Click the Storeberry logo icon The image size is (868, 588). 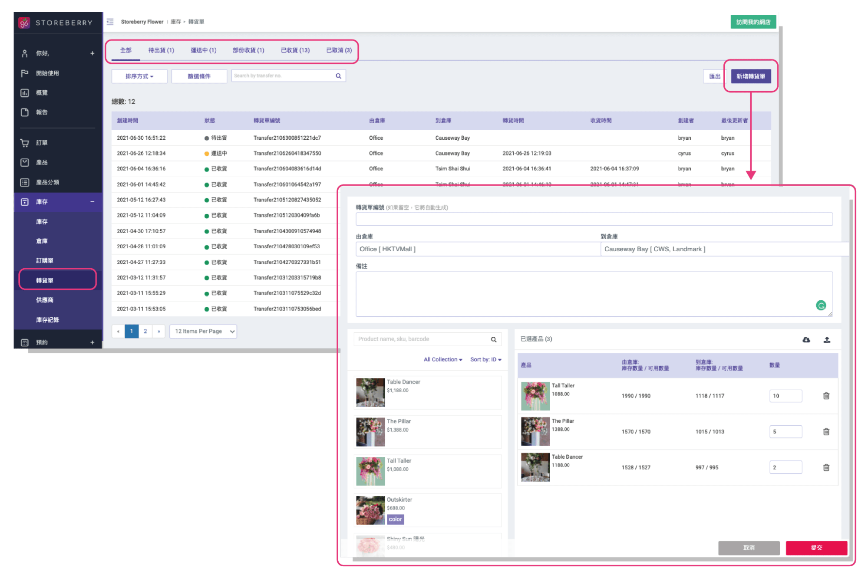pos(24,23)
